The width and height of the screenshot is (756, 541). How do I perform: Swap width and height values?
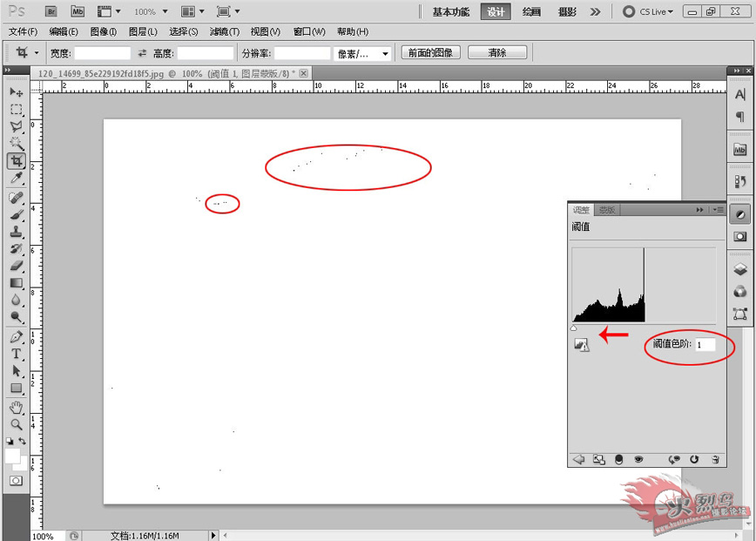[142, 53]
